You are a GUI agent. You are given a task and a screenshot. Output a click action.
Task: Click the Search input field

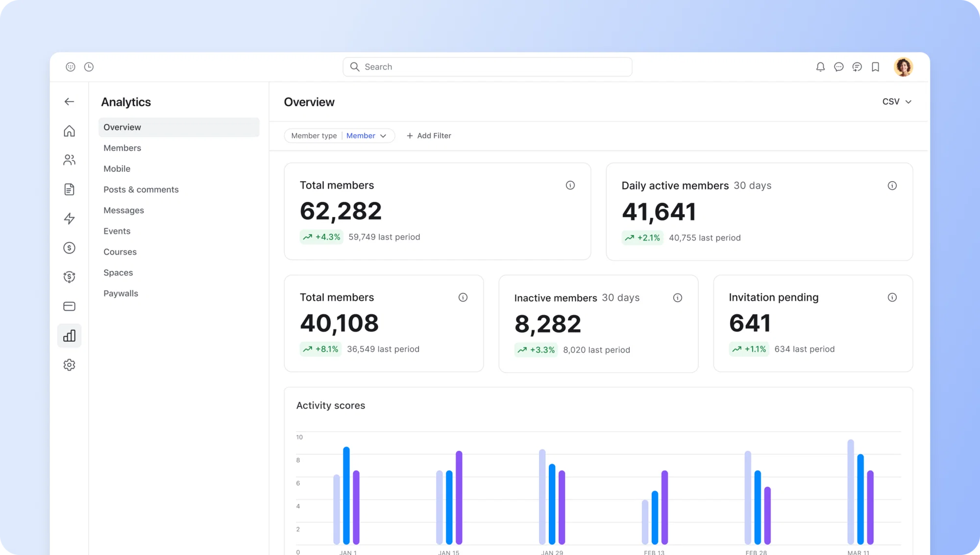coord(487,67)
